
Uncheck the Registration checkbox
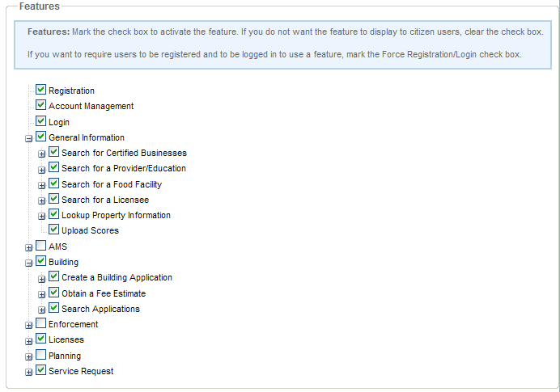[x=41, y=90]
